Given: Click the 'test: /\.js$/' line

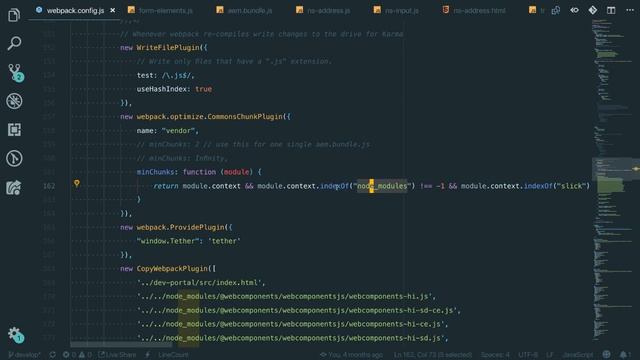Looking at the screenshot, I should point(165,76).
